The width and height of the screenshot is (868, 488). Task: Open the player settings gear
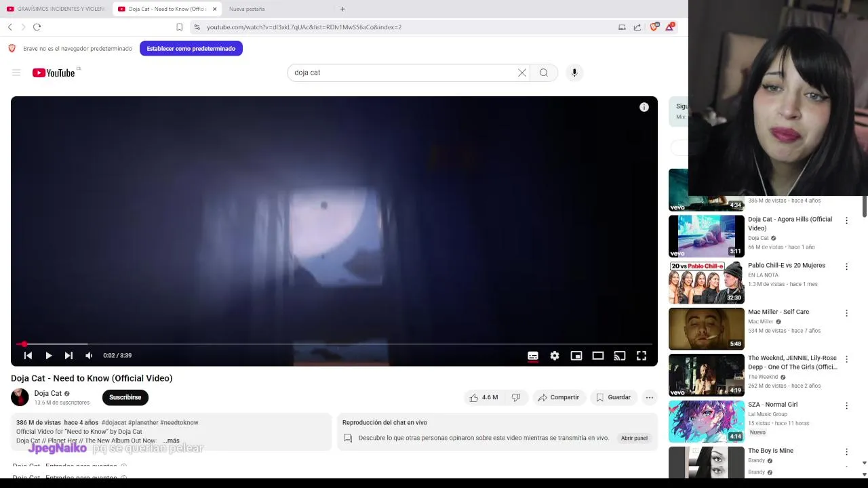(x=555, y=356)
